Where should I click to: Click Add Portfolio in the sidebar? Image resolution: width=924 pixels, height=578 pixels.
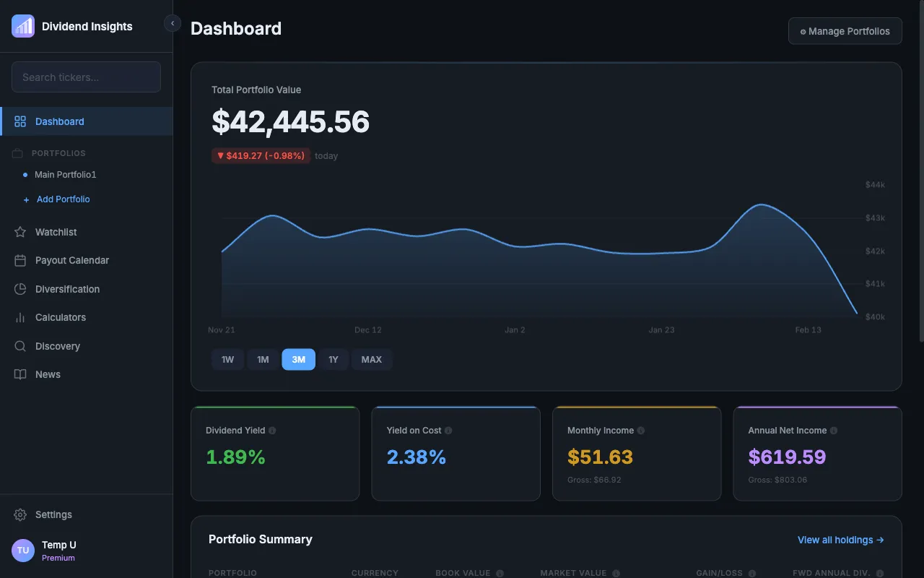[63, 199]
